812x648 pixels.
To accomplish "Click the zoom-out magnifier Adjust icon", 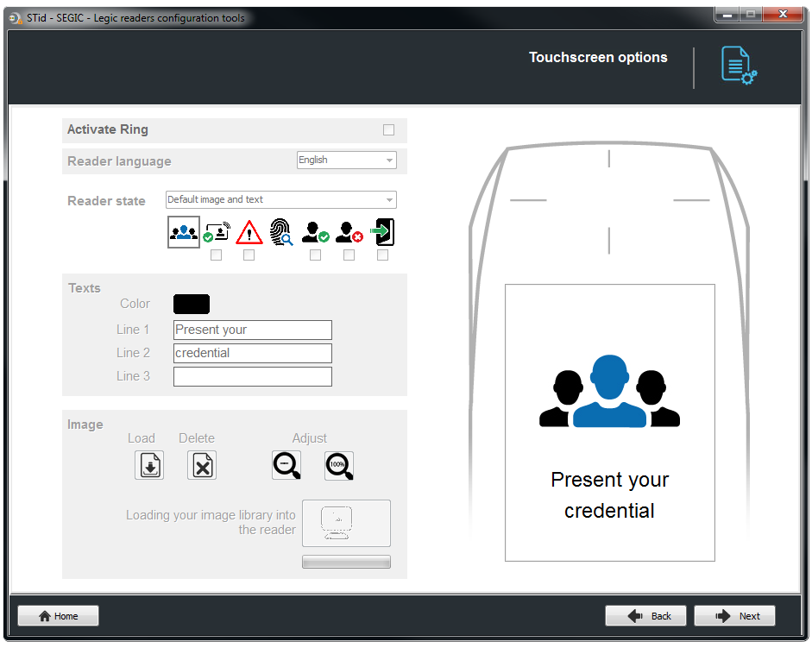I will [x=286, y=464].
